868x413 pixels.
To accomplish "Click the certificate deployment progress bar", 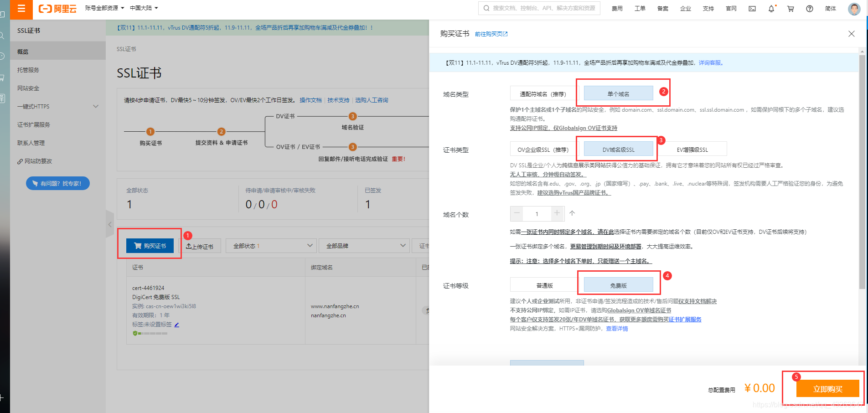I will coord(152,333).
